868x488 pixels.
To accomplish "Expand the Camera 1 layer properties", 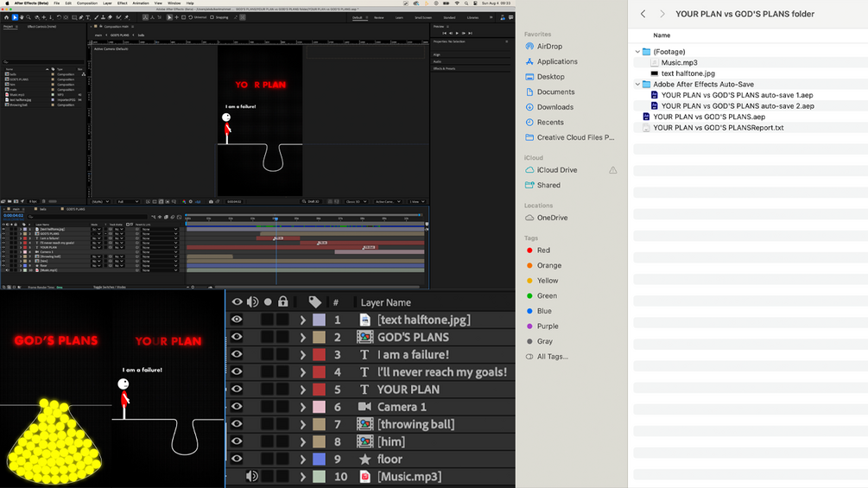I will point(303,407).
